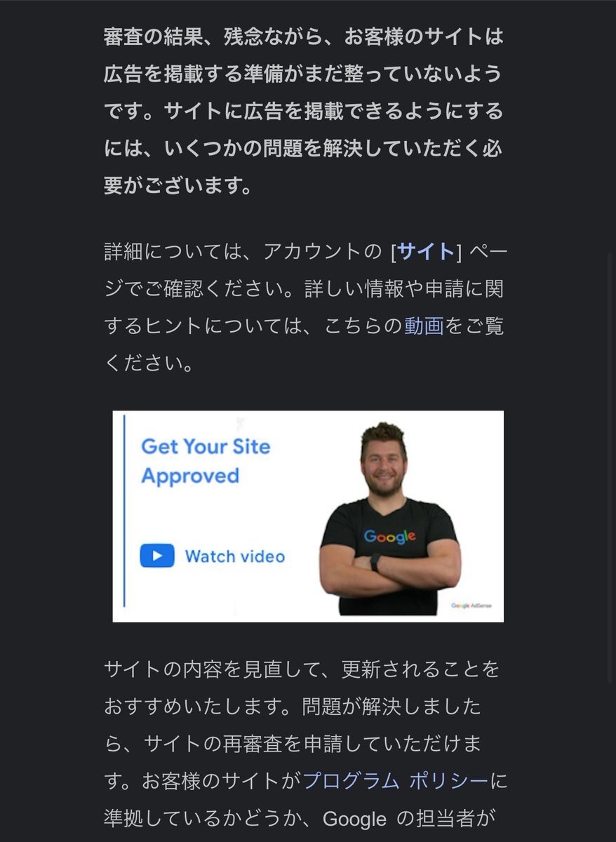616x842 pixels.
Task: Click the bold paragraph starting with 審査の結果
Action: tap(303, 110)
